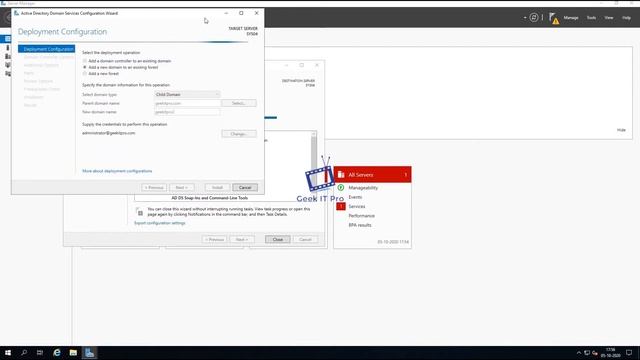The width and height of the screenshot is (640, 360).
Task: Select the Dashboard icon in Server Manager sidebar
Action: [7, 39]
